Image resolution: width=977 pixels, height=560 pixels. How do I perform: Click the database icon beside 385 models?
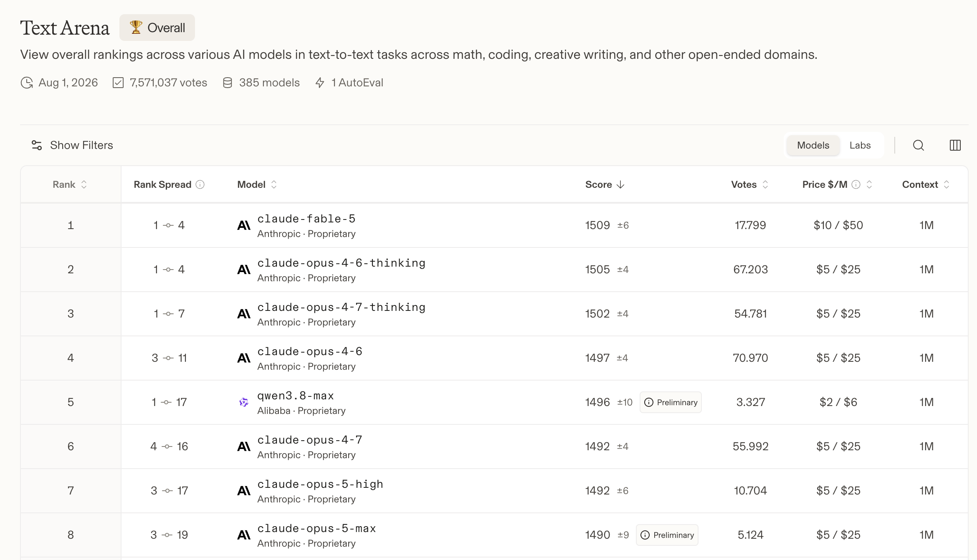click(x=228, y=83)
